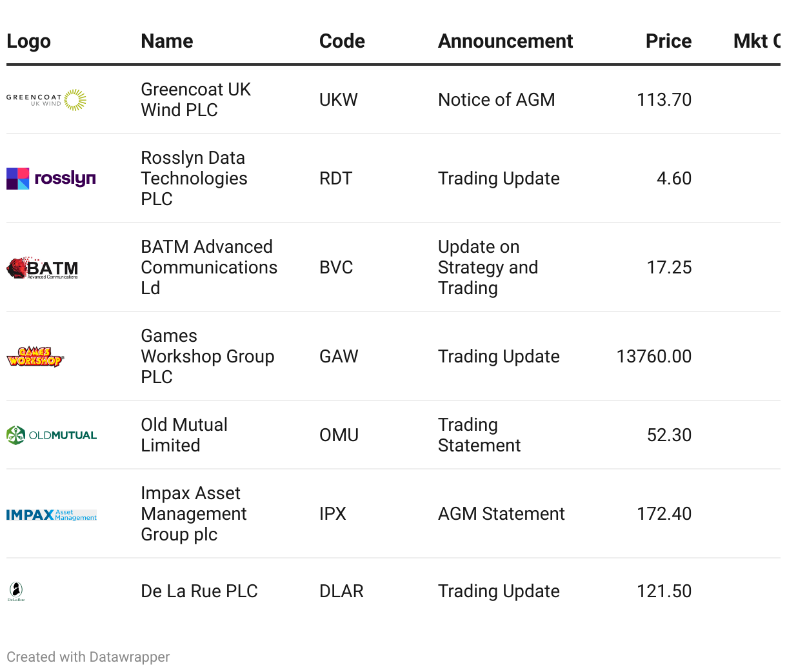787x672 pixels.
Task: Click the Impax Asset Management logo
Action: coord(52,515)
